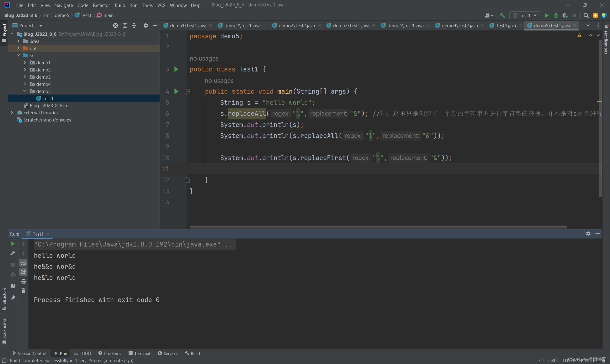Expand the demo3 folder
The height and width of the screenshot is (364, 610).
[x=25, y=77]
